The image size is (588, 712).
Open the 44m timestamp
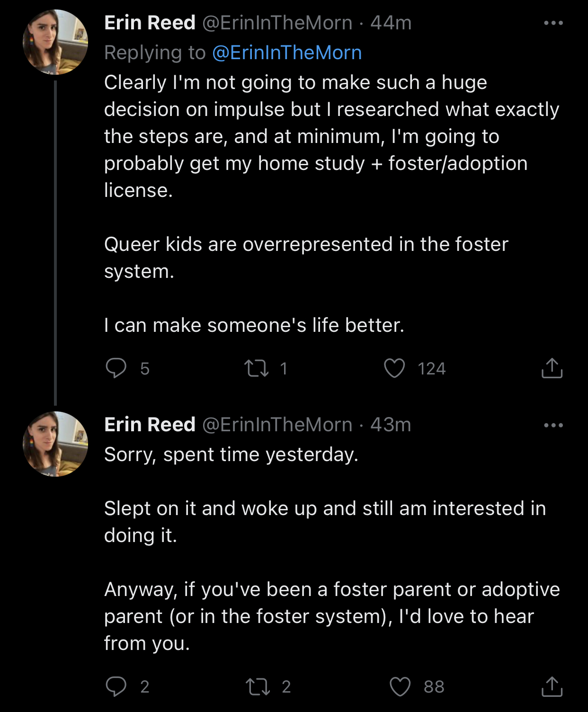(391, 23)
